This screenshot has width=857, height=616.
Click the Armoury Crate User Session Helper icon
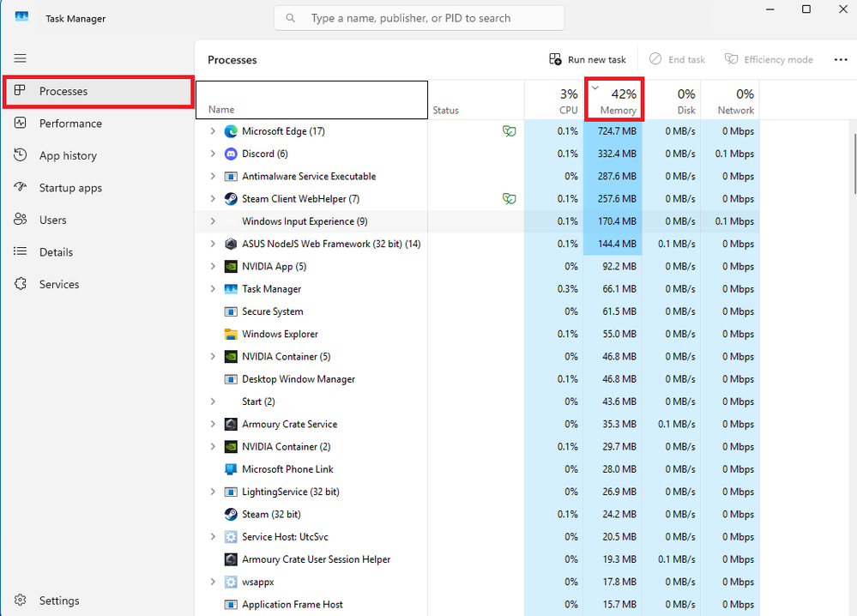click(231, 559)
